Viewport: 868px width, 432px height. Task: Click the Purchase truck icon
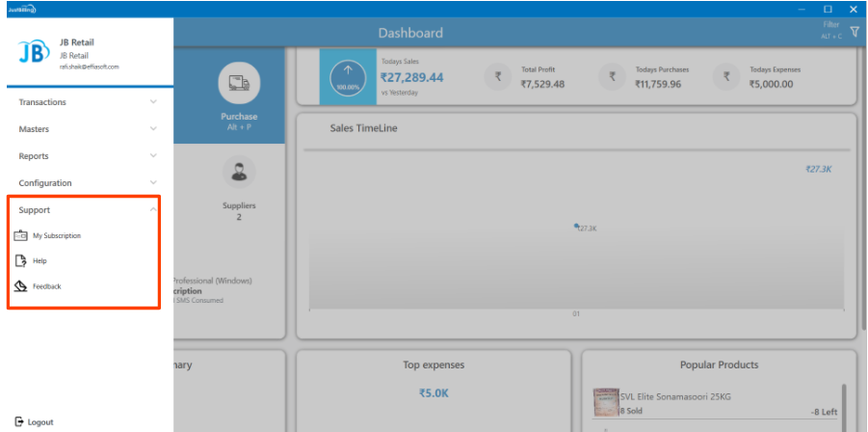pos(238,84)
